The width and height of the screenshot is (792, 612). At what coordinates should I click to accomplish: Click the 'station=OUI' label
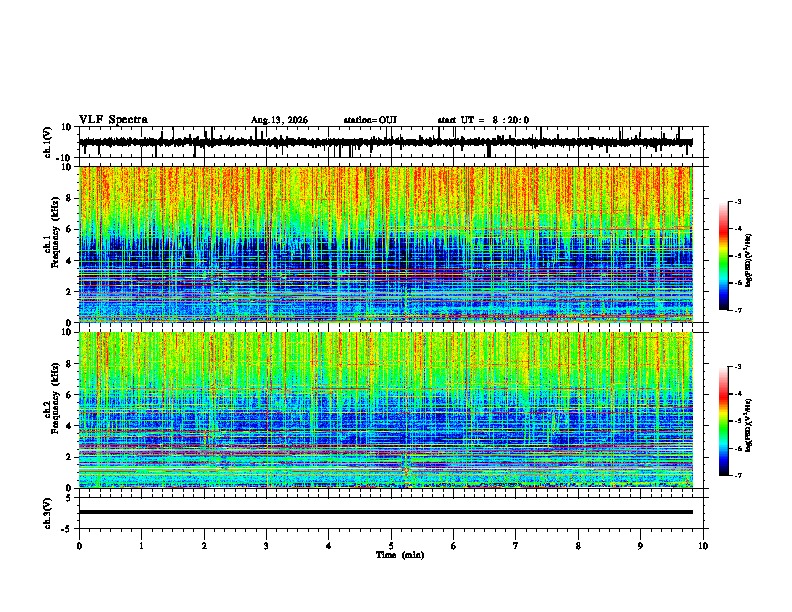370,120
